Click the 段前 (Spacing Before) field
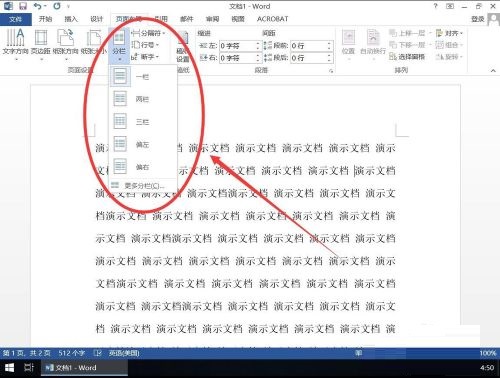The image size is (500, 378). pyautogui.click(x=309, y=46)
